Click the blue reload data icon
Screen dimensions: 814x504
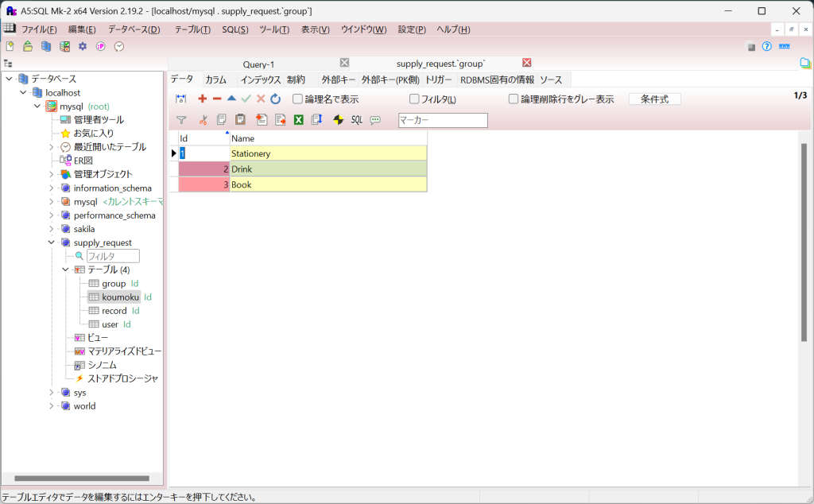[x=275, y=99]
